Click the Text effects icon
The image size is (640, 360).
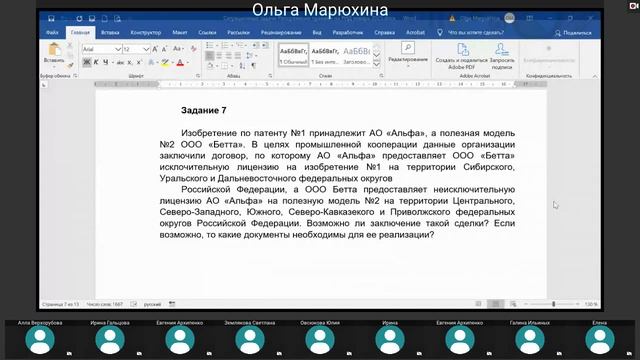pos(151,62)
